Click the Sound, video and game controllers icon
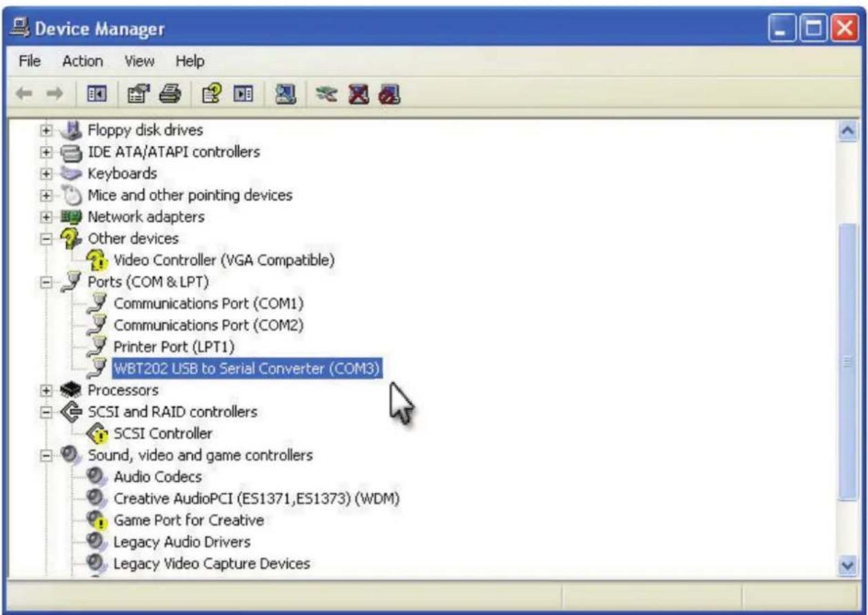This screenshot has width=868, height=615. (72, 455)
